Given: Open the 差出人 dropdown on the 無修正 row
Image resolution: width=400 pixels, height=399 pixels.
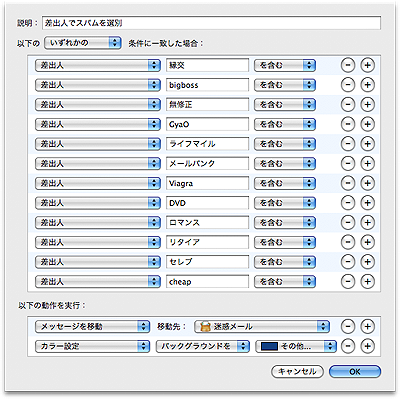Looking at the screenshot, I should tap(98, 105).
